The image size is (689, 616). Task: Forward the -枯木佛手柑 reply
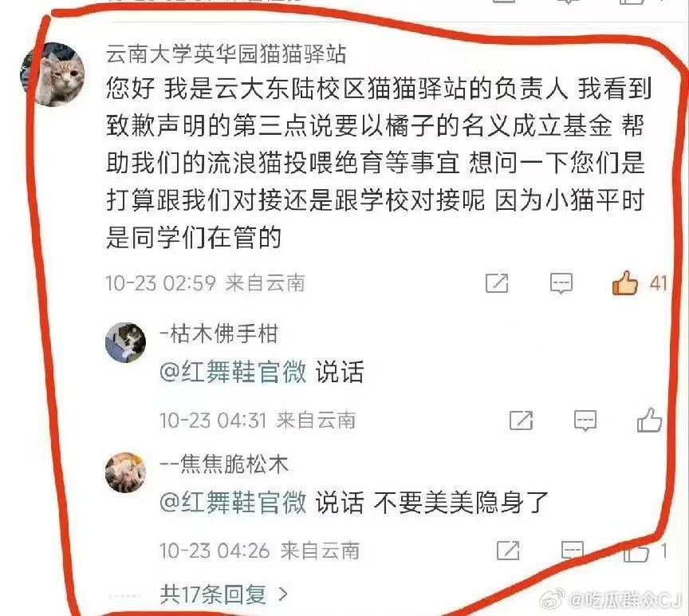pyautogui.click(x=522, y=421)
